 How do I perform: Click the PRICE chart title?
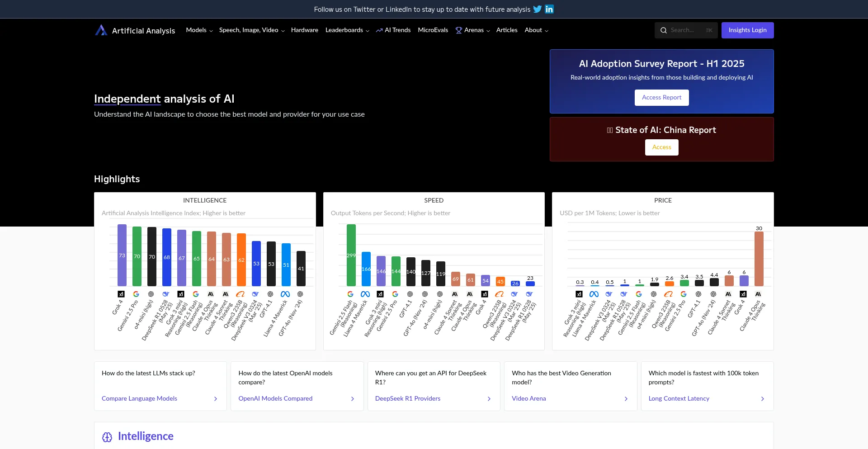tap(663, 200)
